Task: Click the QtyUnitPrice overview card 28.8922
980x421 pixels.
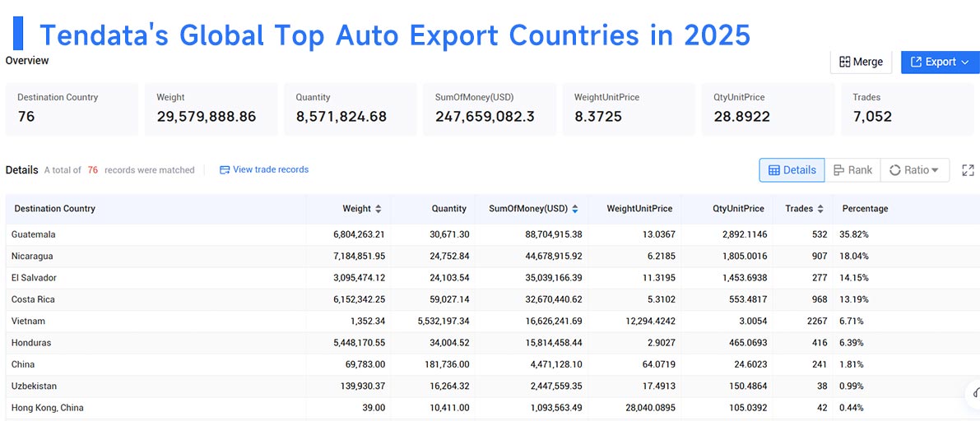Action: [x=769, y=109]
